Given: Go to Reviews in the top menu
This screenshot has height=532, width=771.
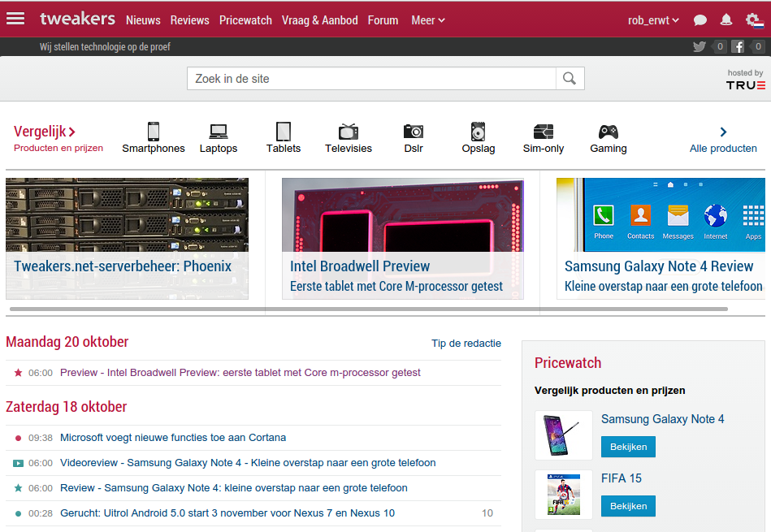Looking at the screenshot, I should (190, 20).
